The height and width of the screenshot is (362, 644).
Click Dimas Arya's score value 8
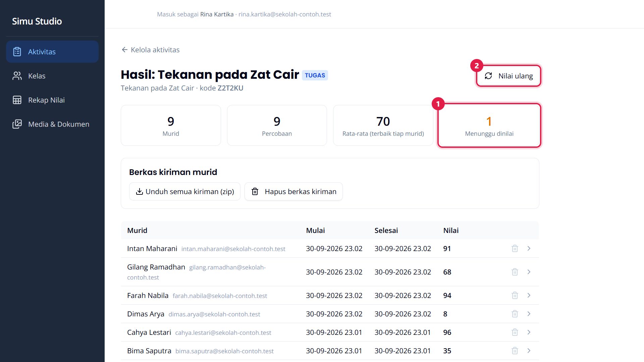coord(445,314)
